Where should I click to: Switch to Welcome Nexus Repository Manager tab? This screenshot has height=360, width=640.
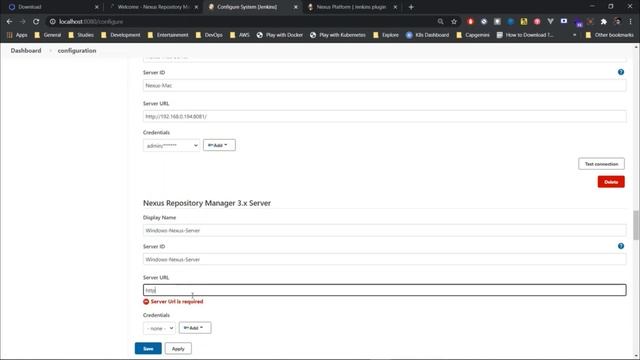point(152,7)
